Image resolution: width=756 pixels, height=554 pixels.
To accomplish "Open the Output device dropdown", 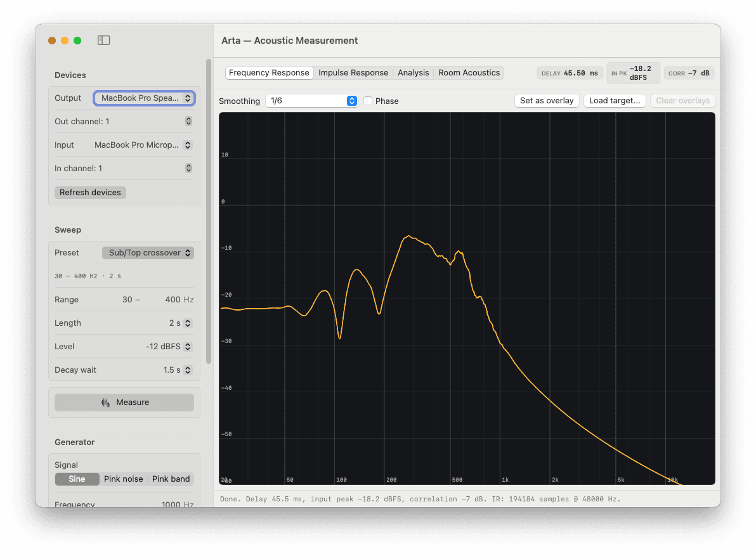I will coord(144,98).
